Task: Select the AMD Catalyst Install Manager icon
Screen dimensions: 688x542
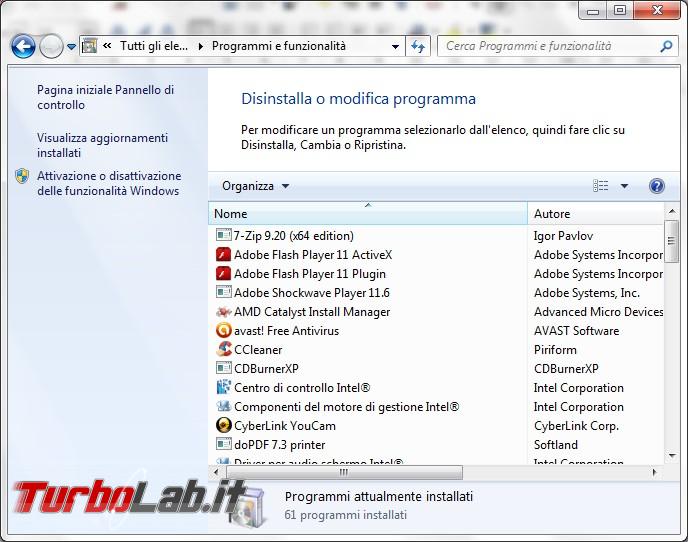Action: (223, 312)
